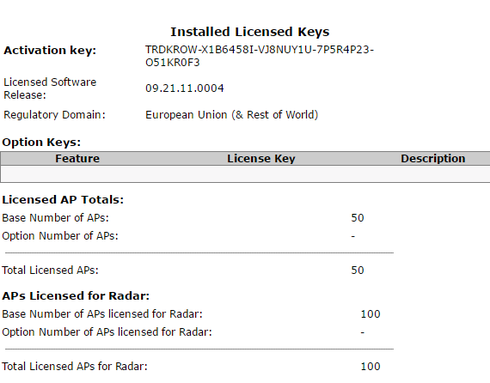Viewport: 490px width, 383px height.
Task: Click the APs Licensed for Radar heading
Action: 76,296
